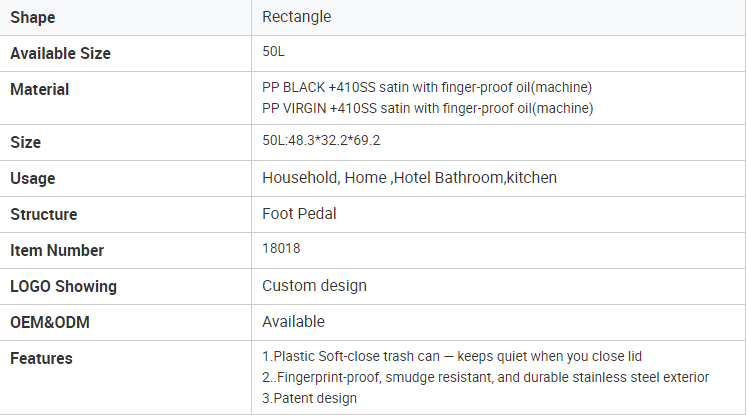
Task: Click the Structure row label
Action: [x=43, y=214]
